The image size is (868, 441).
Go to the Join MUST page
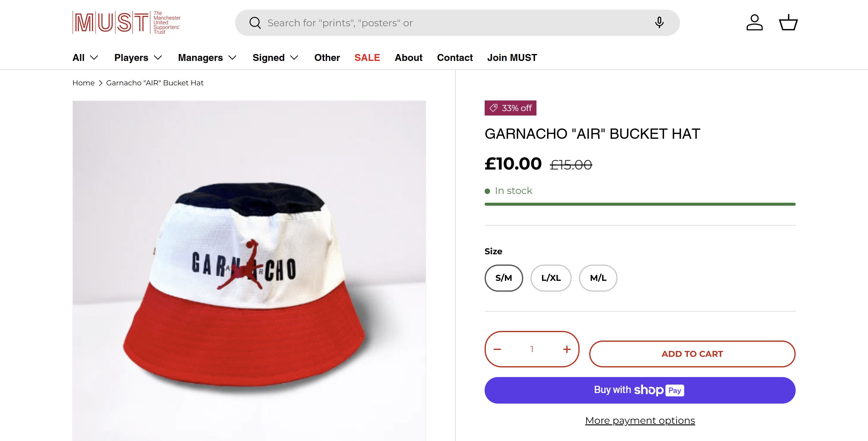(x=512, y=58)
